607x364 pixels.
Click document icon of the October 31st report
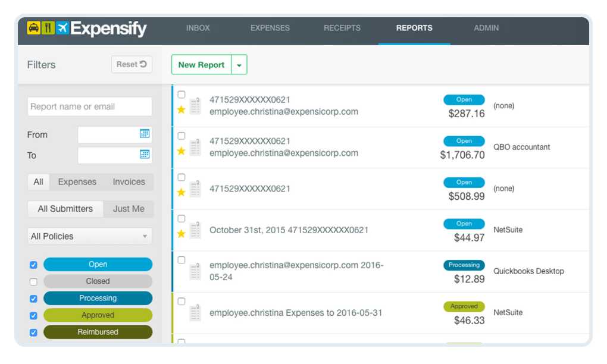(196, 230)
